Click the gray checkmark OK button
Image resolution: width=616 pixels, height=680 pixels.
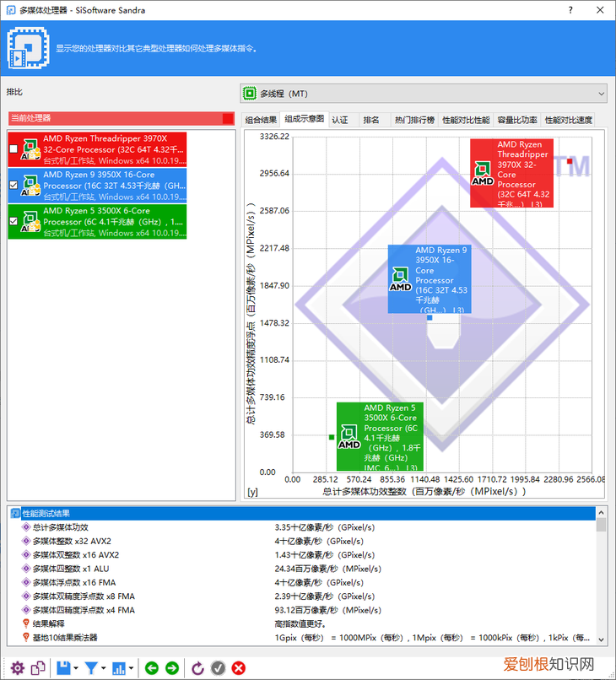[219, 668]
